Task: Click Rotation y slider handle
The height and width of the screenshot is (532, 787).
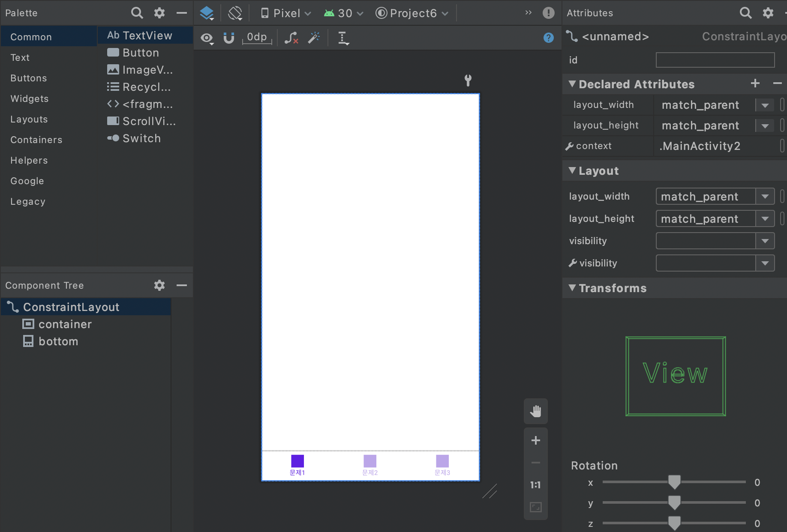Action: [674, 503]
